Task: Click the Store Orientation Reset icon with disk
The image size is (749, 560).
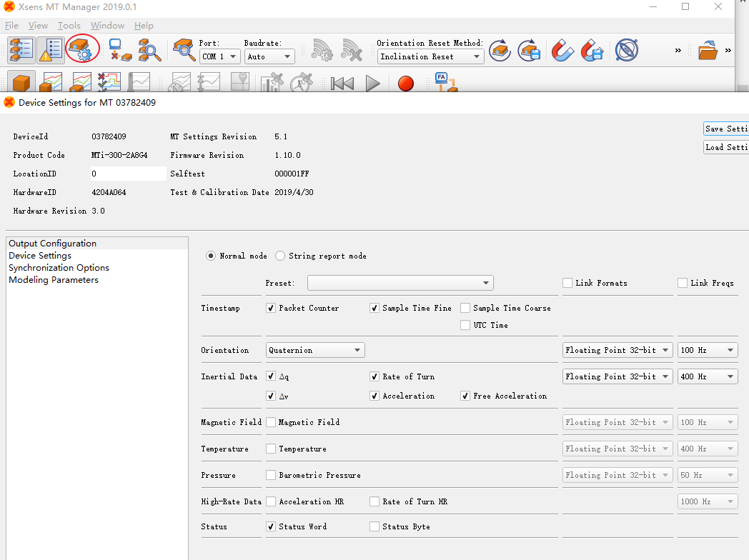Action: coord(530,50)
